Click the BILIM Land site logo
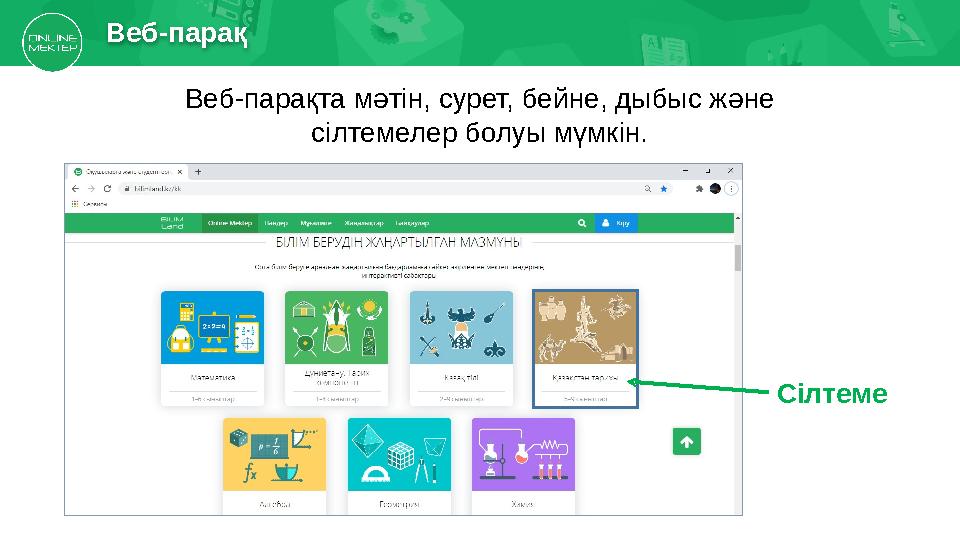Screen dimensions: 960x540 [172, 223]
